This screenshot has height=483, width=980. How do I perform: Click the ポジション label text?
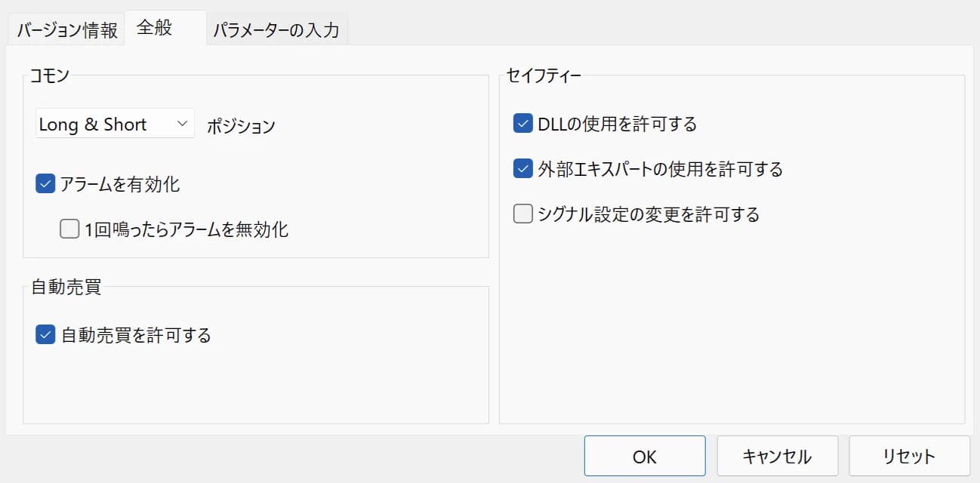pos(241,126)
